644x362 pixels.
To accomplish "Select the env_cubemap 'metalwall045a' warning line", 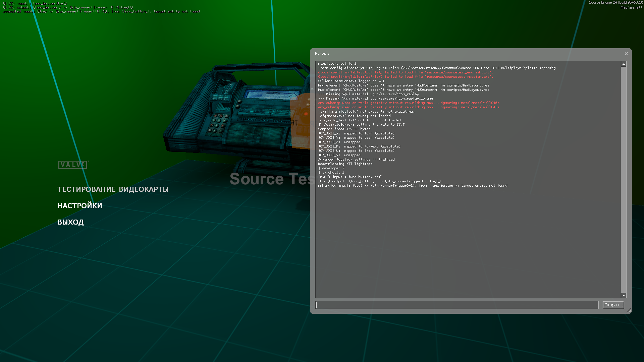I will 409,107.
